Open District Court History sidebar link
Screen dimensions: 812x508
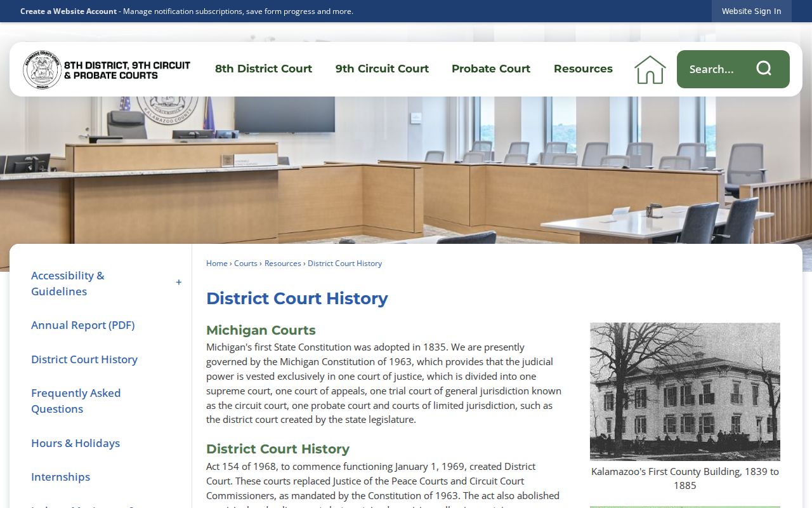tap(84, 359)
